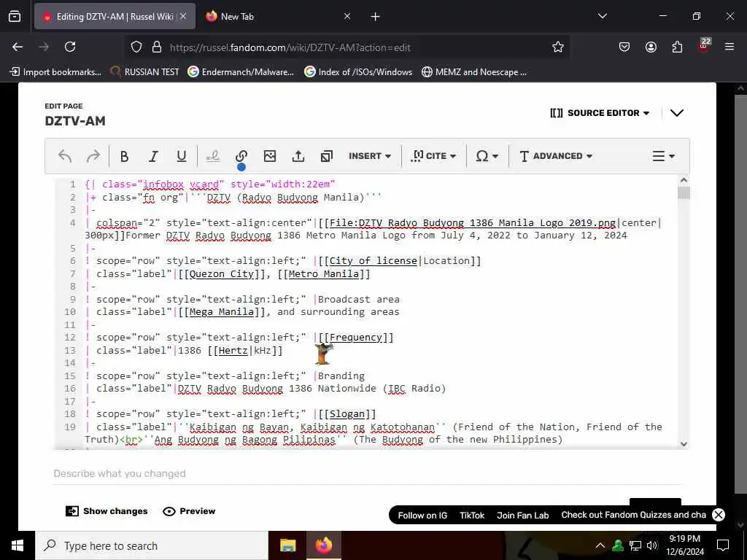Open Firefox View icon
The height and width of the screenshot is (560, 747).
pyautogui.click(x=15, y=17)
